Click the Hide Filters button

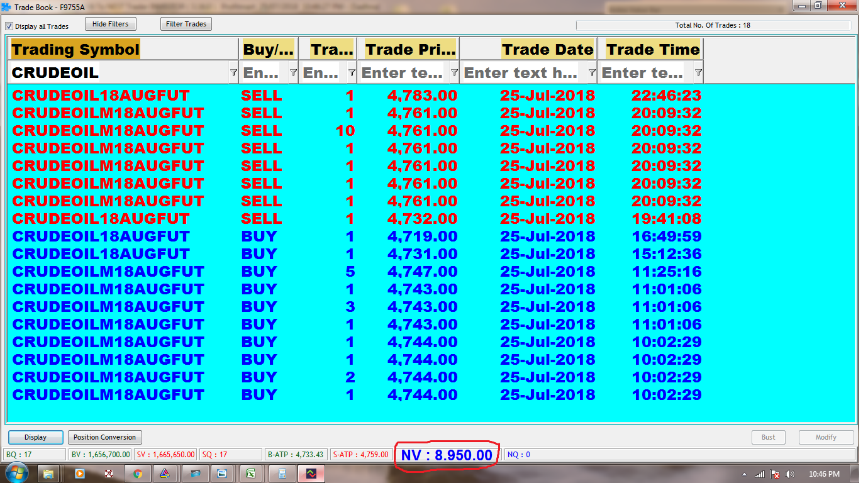[x=110, y=25]
